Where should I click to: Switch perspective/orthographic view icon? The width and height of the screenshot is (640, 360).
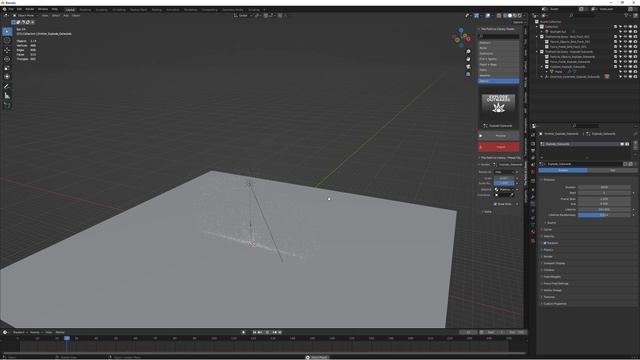[x=468, y=74]
